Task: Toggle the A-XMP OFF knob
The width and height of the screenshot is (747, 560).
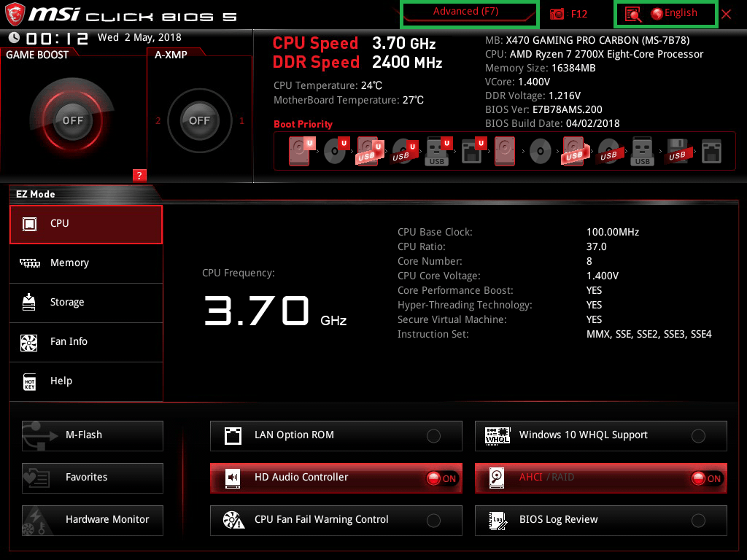Action: tap(199, 120)
